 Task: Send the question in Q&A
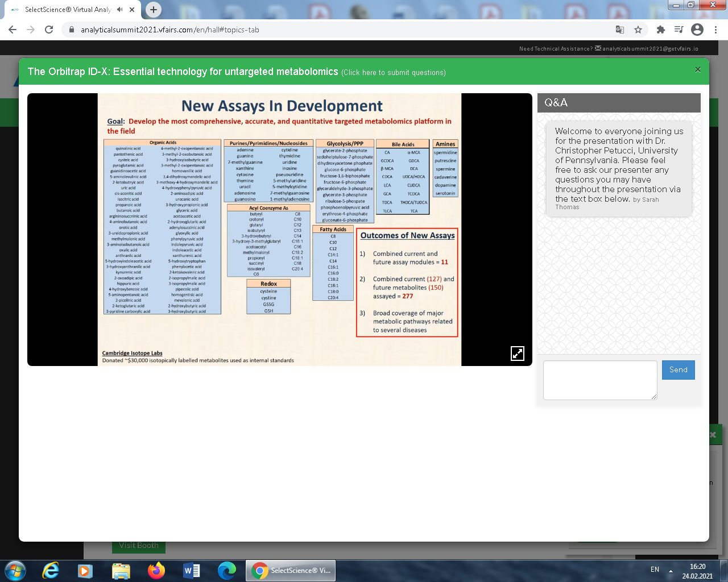click(678, 370)
